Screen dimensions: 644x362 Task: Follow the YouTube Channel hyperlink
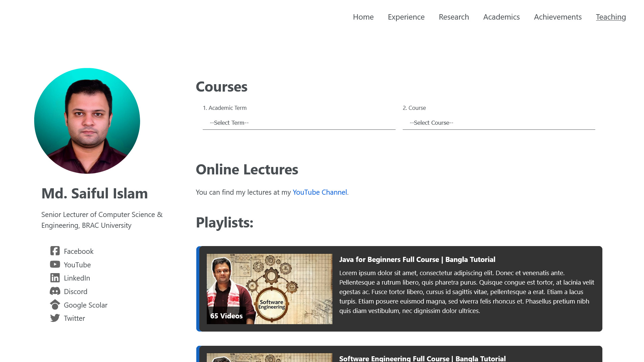click(x=320, y=192)
